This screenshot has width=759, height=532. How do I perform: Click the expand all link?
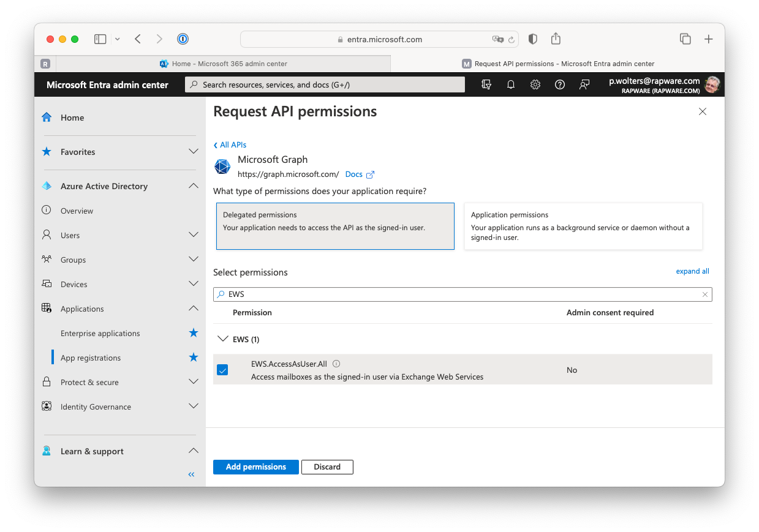click(692, 271)
